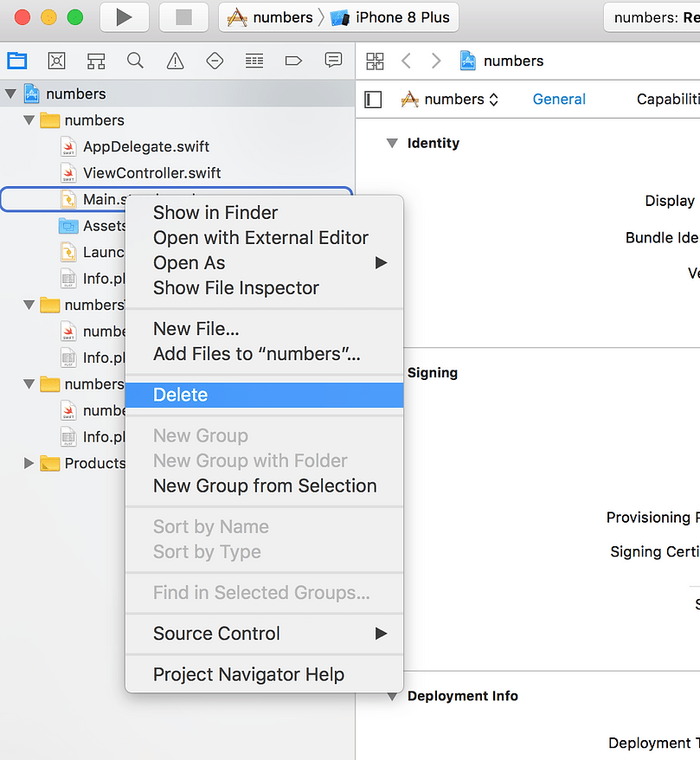Open the Test navigator diamond icon

tap(215, 61)
